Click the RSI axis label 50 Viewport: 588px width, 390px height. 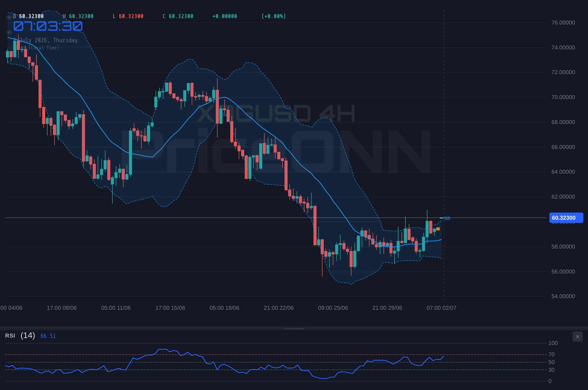(x=551, y=362)
